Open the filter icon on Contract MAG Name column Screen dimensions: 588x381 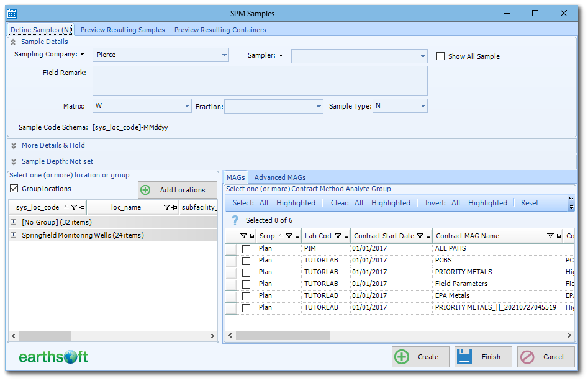[x=550, y=236]
